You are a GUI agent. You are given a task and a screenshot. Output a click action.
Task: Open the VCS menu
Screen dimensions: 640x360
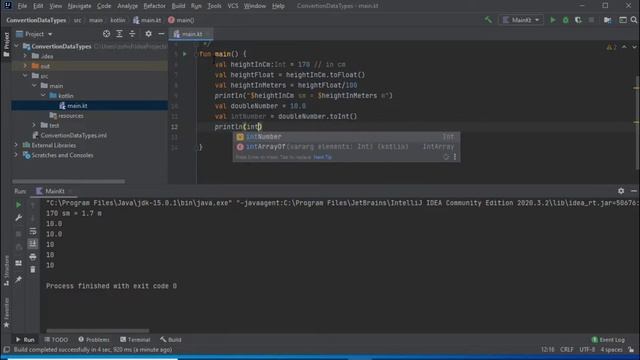(233, 6)
